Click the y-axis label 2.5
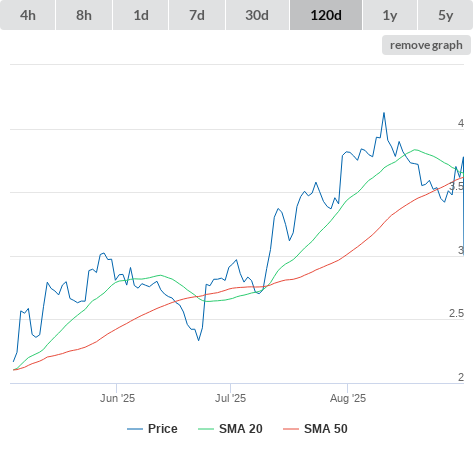474x455 pixels. 456,313
